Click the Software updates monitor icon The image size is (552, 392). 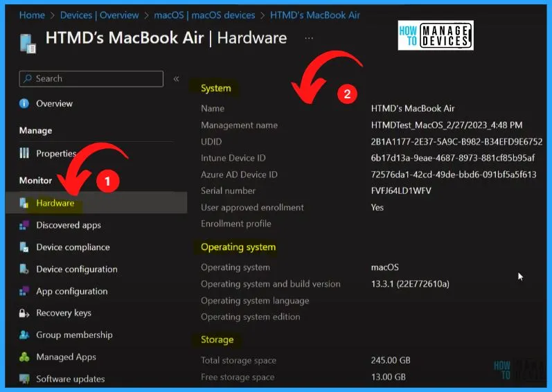pos(24,379)
